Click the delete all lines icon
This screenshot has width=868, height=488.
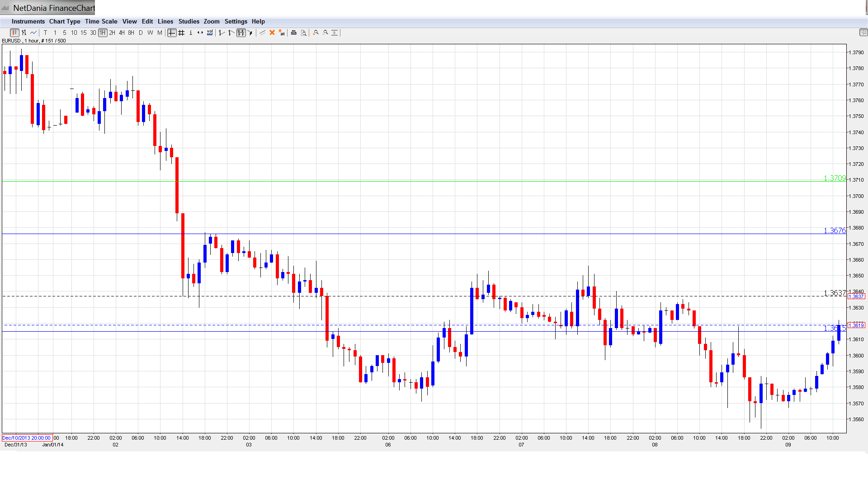[282, 33]
